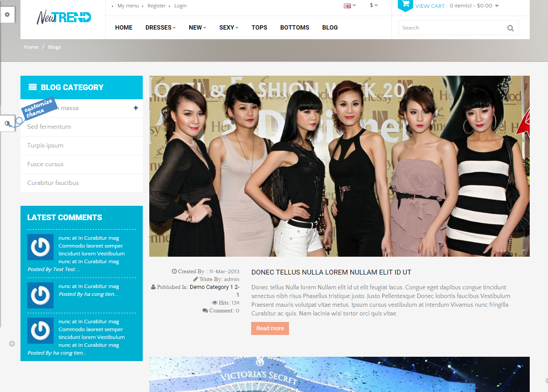This screenshot has height=392, width=548.
Task: Open the language flag dropdown
Action: click(x=350, y=6)
